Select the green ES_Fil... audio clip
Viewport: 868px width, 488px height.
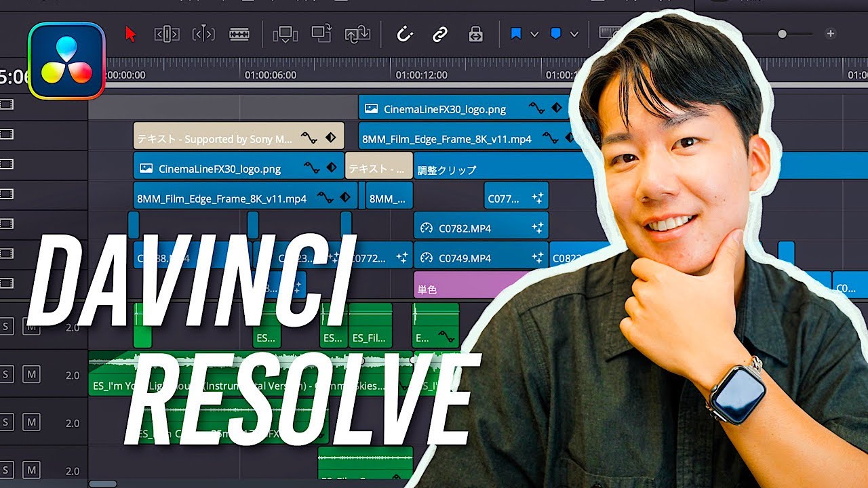coord(370,325)
